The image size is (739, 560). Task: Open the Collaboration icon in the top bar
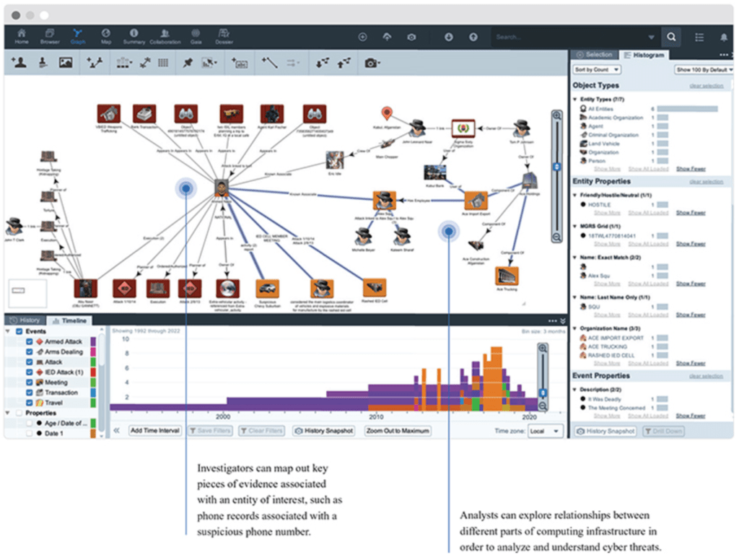(x=165, y=36)
